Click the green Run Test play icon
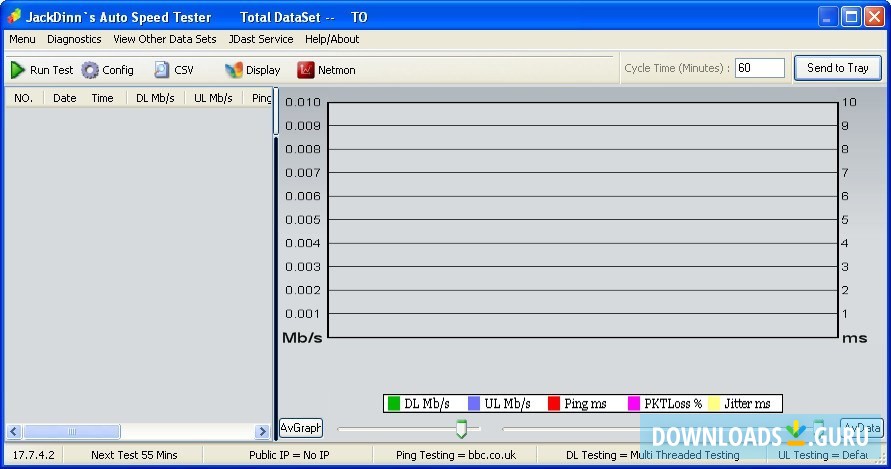The height and width of the screenshot is (469, 891). 18,70
